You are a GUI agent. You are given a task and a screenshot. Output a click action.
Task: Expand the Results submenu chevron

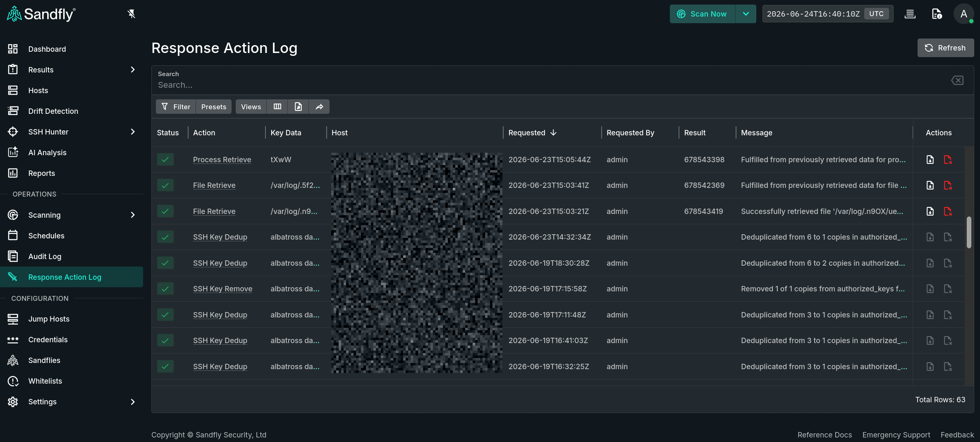pos(133,70)
